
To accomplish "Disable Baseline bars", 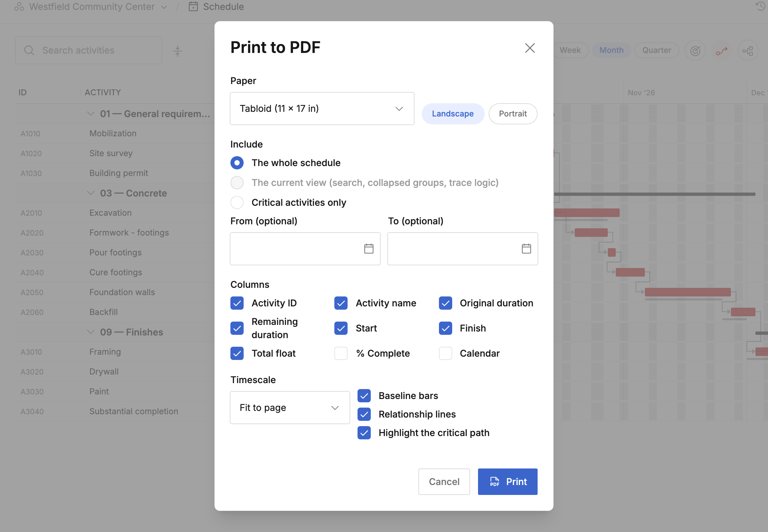I will [364, 396].
